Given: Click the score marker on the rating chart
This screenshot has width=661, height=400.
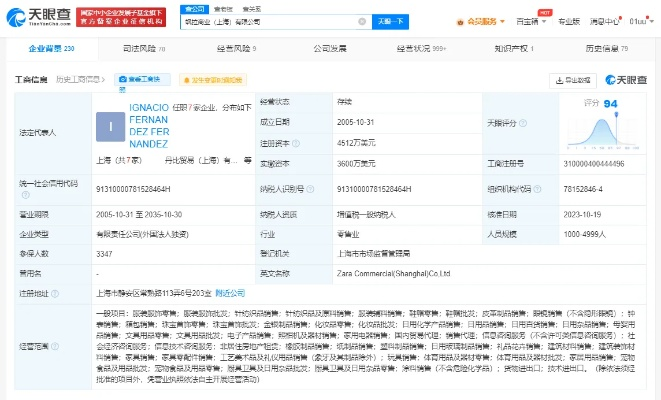Looking at the screenshot, I should 616,115.
